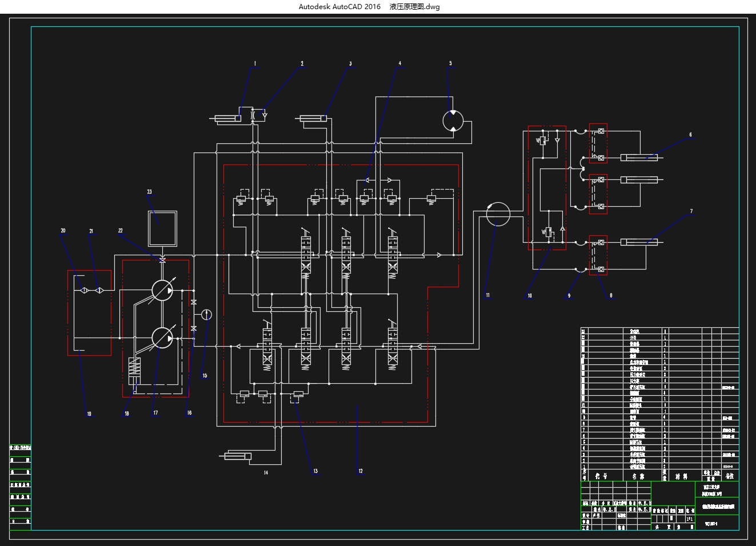Click callout number 4 label

click(400, 63)
